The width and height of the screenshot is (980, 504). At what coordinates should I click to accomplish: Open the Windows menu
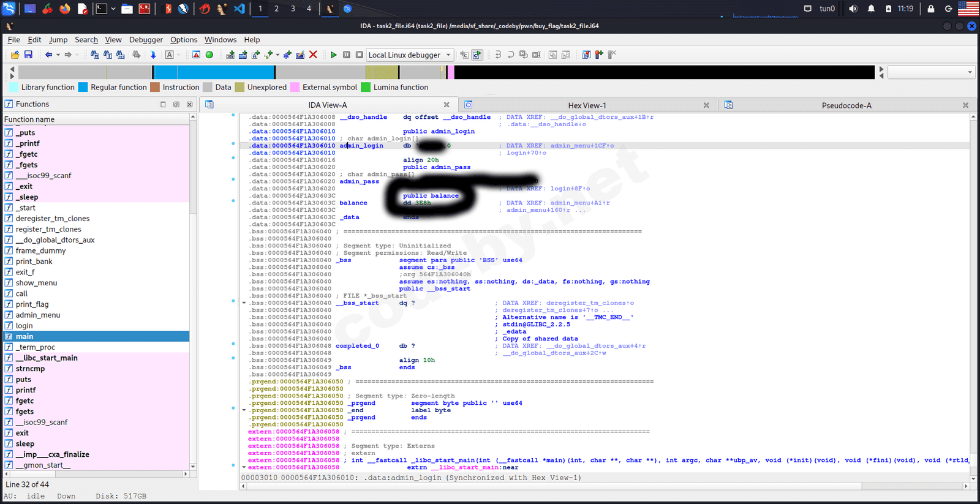(221, 40)
